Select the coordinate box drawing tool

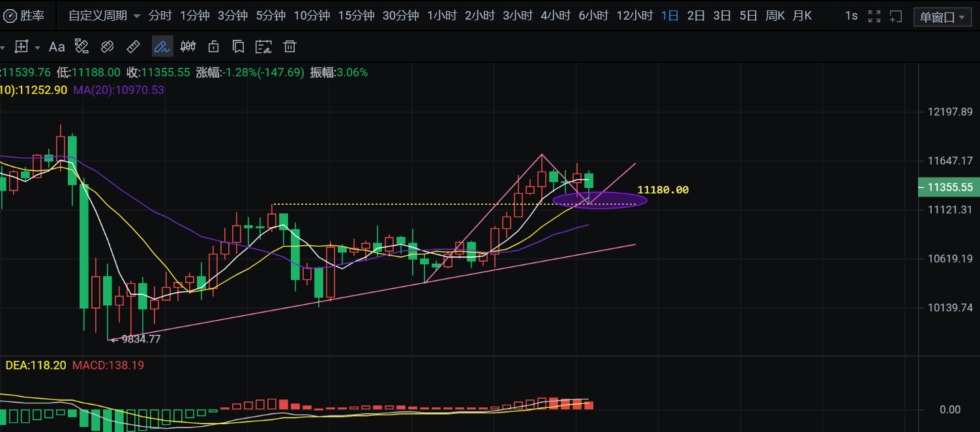[x=22, y=46]
